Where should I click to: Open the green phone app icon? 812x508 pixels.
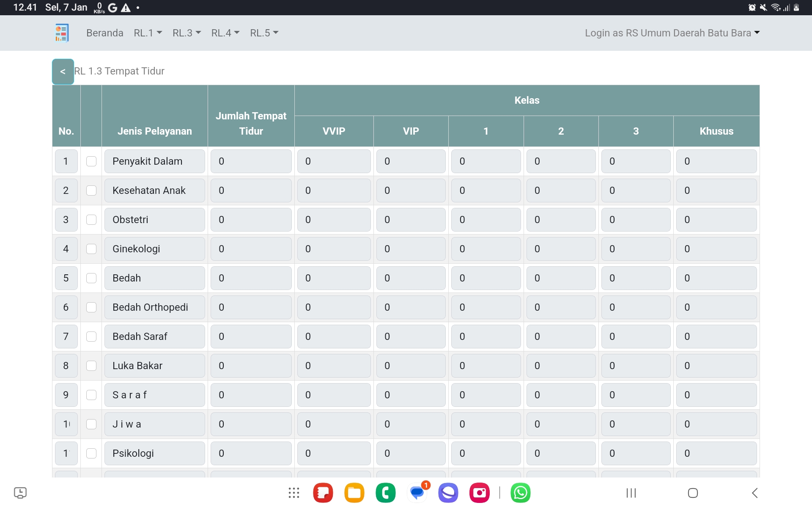click(386, 493)
